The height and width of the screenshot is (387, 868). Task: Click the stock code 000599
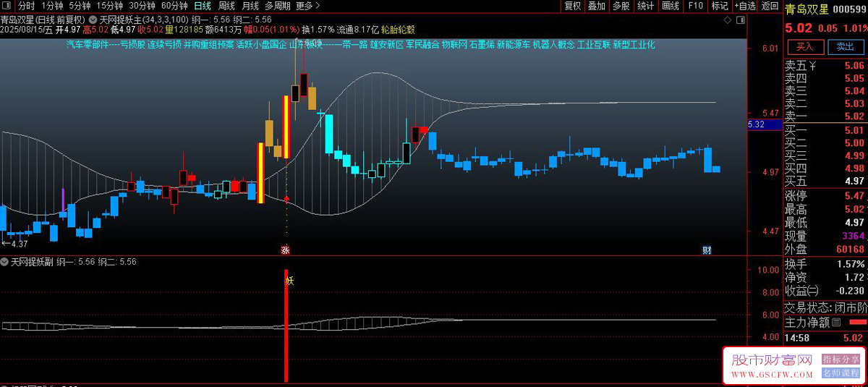(x=850, y=9)
